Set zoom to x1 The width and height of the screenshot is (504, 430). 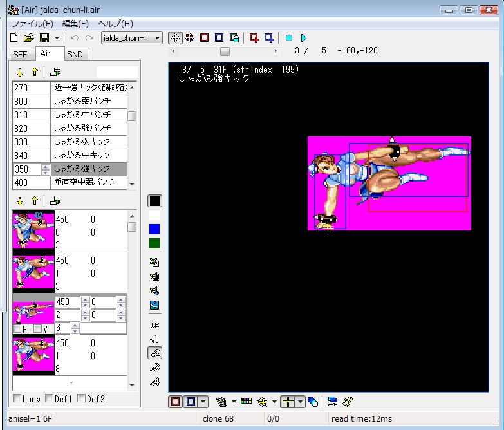(x=154, y=339)
